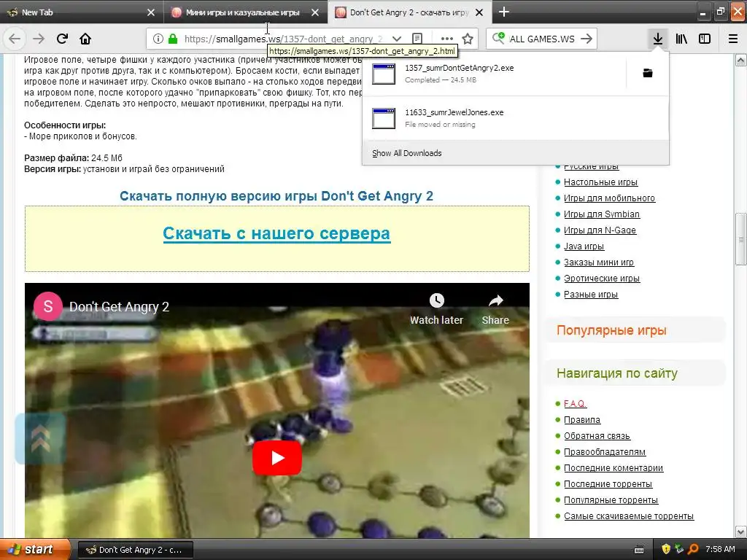This screenshot has width=747, height=560.
Task: Open Заказы мини игр link
Action: [x=599, y=262]
